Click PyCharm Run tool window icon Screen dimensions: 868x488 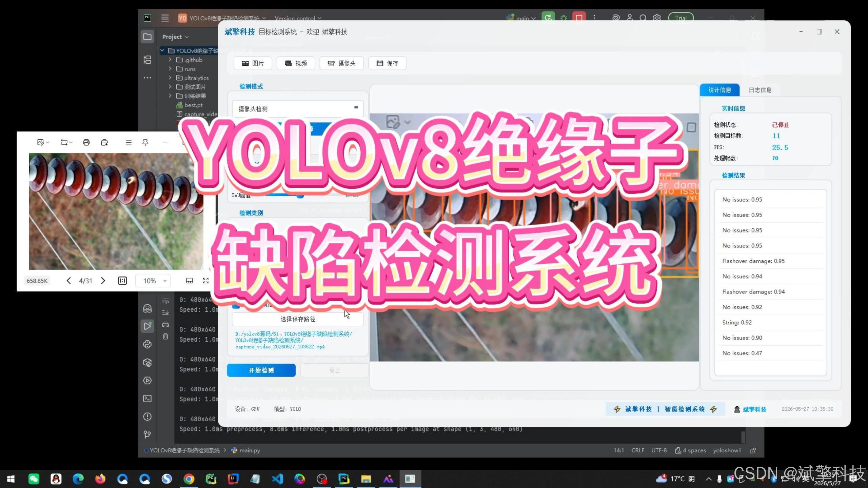[x=147, y=326]
